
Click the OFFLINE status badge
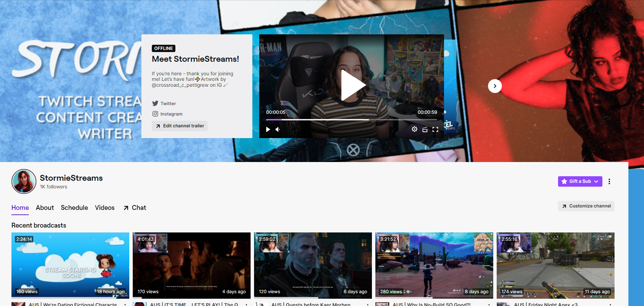164,48
